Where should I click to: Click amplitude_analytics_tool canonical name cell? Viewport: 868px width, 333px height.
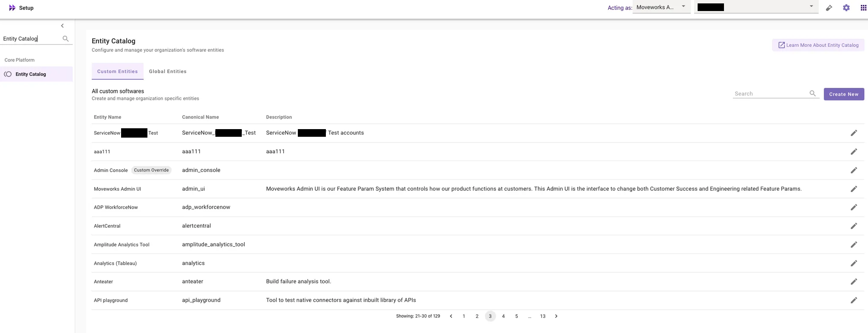214,245
